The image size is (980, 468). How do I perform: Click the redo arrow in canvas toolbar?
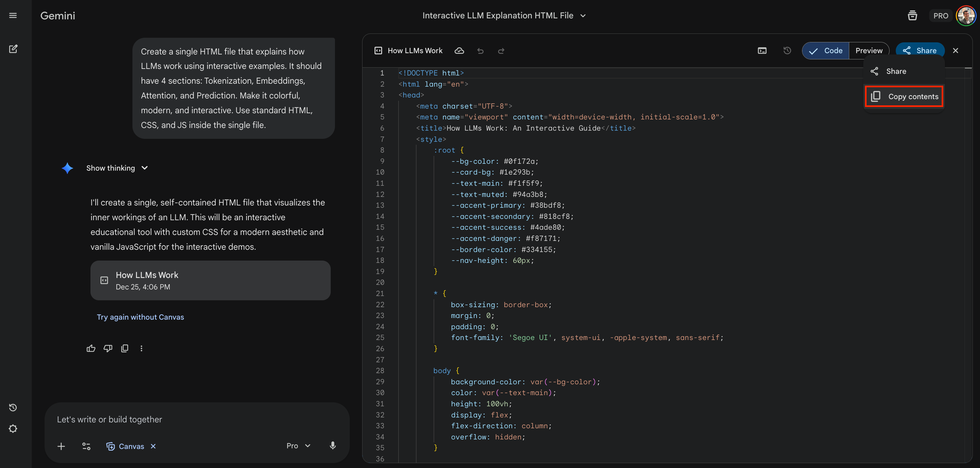coord(501,51)
